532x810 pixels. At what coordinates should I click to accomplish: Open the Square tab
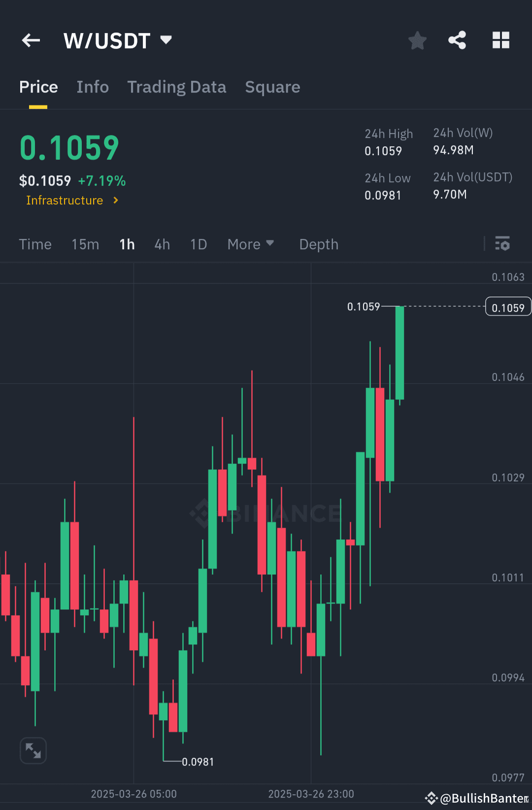[x=272, y=87]
